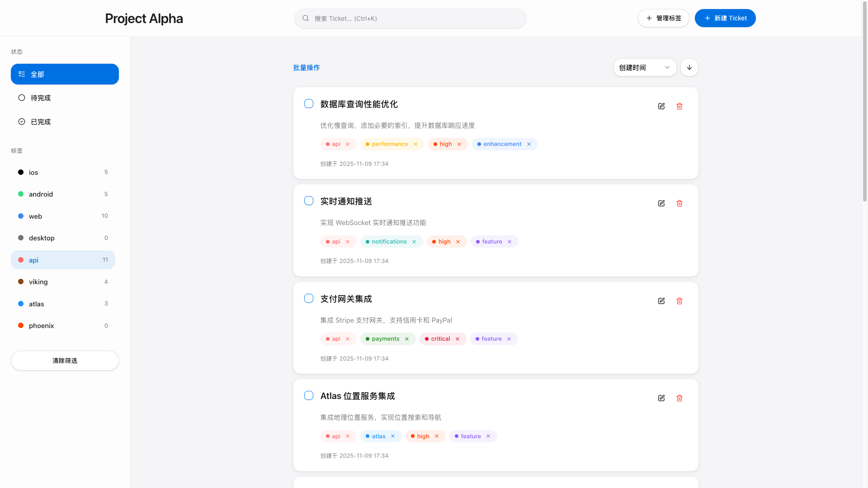Screen dimensions: 868x488
Task: Toggle sort direction arrow button
Action: pos(689,67)
